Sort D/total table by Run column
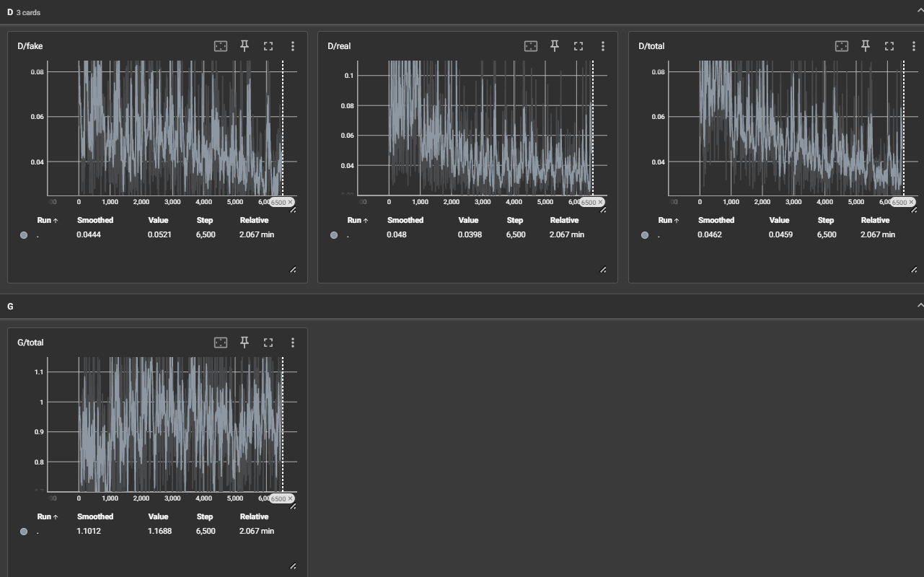 click(x=669, y=220)
